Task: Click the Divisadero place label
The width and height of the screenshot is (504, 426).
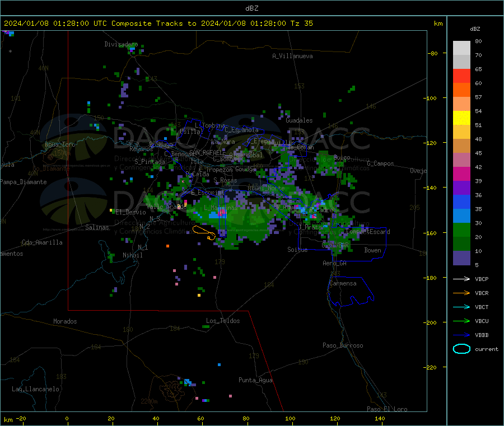Action: click(121, 44)
